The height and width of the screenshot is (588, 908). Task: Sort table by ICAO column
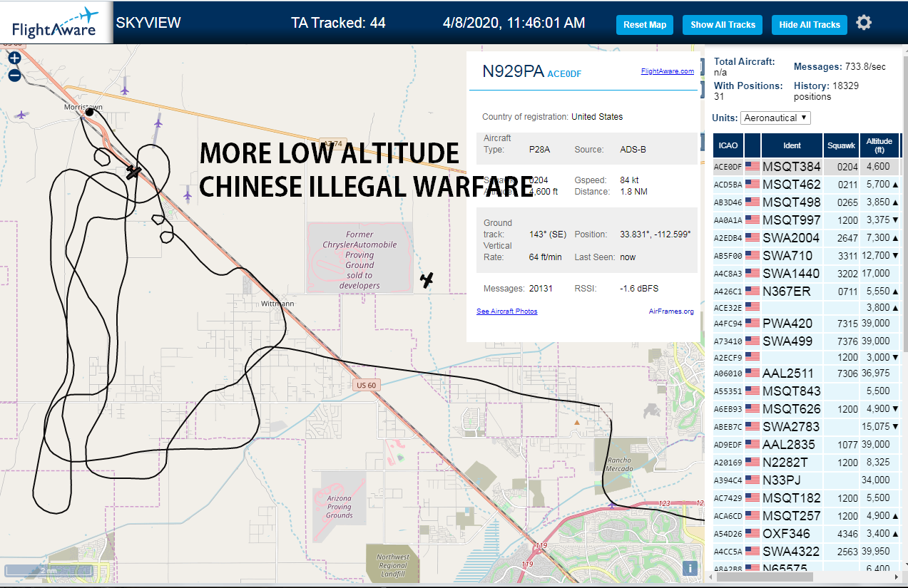(728, 145)
